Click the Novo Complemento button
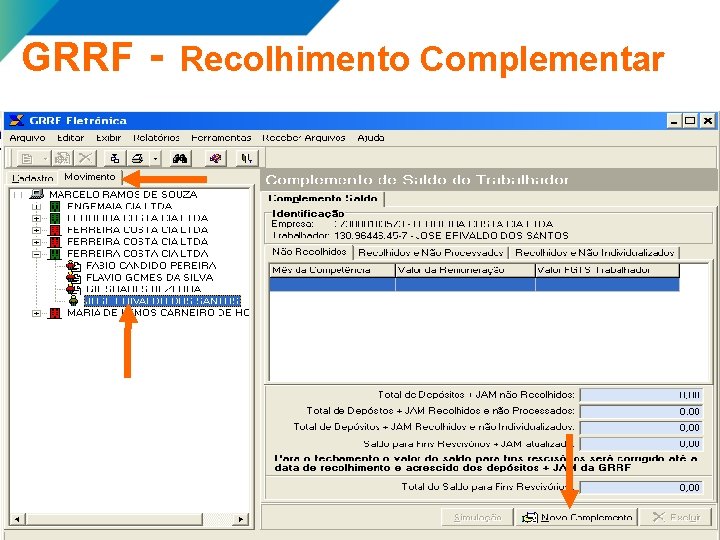 point(577,518)
